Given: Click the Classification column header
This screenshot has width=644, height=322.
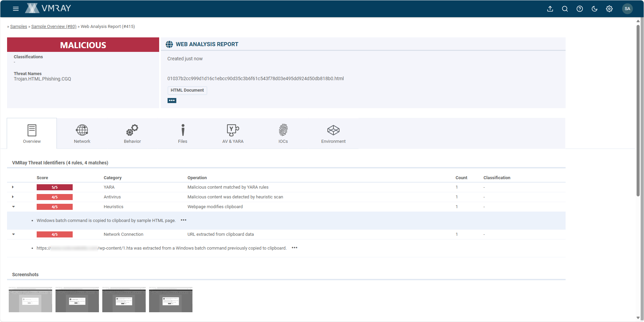Looking at the screenshot, I should coord(497,178).
